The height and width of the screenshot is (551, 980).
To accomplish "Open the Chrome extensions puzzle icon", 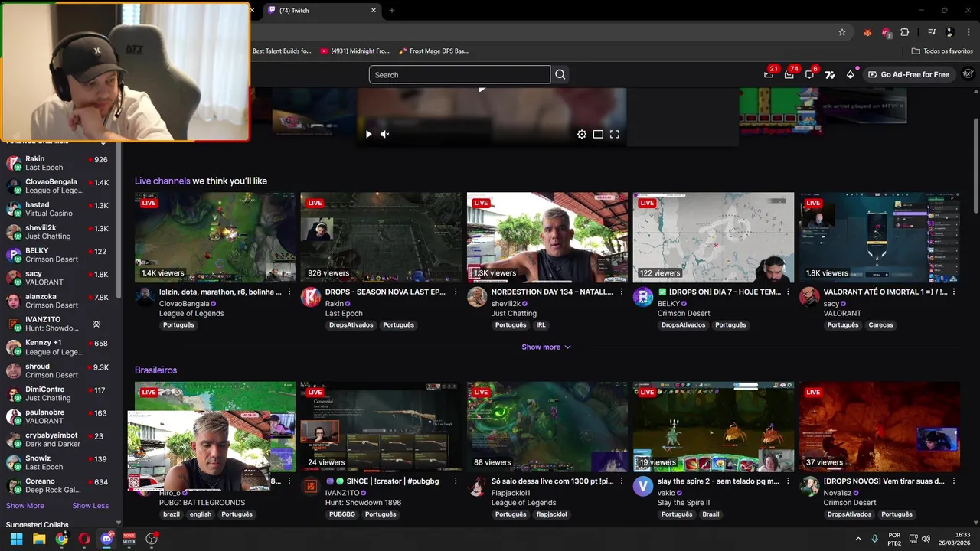I will coord(905,32).
